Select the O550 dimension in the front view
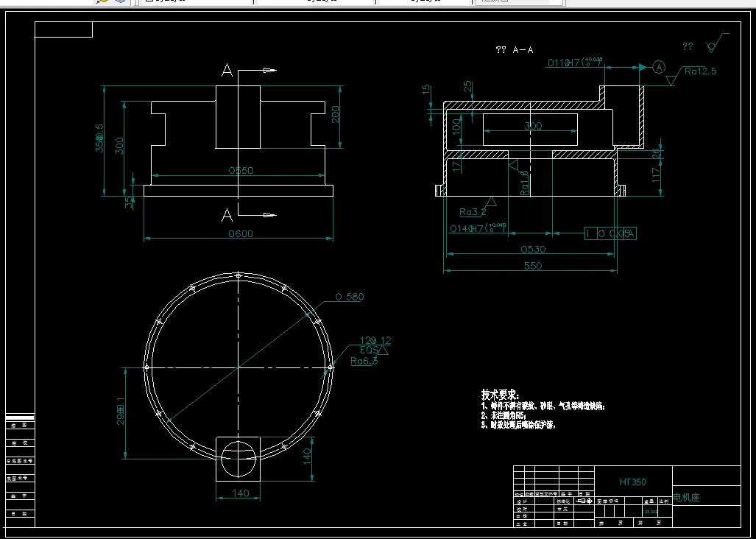This screenshot has height=539, width=756. [x=241, y=170]
